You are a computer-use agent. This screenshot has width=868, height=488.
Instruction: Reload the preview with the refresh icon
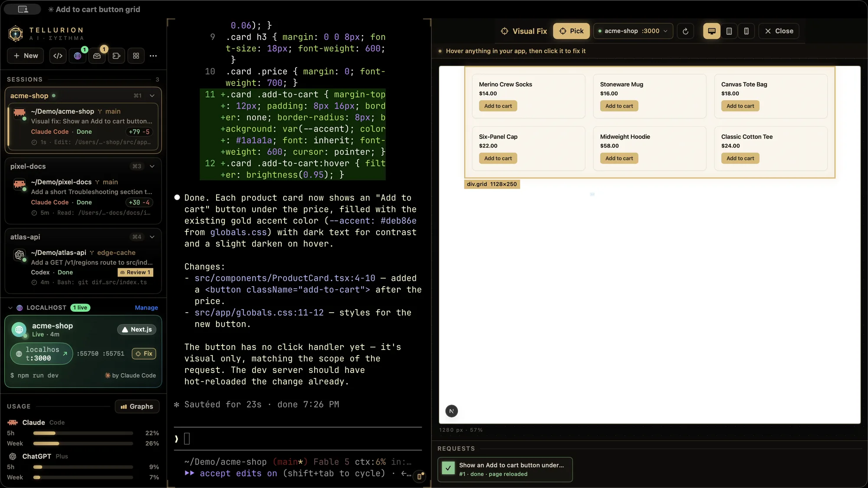[685, 31]
